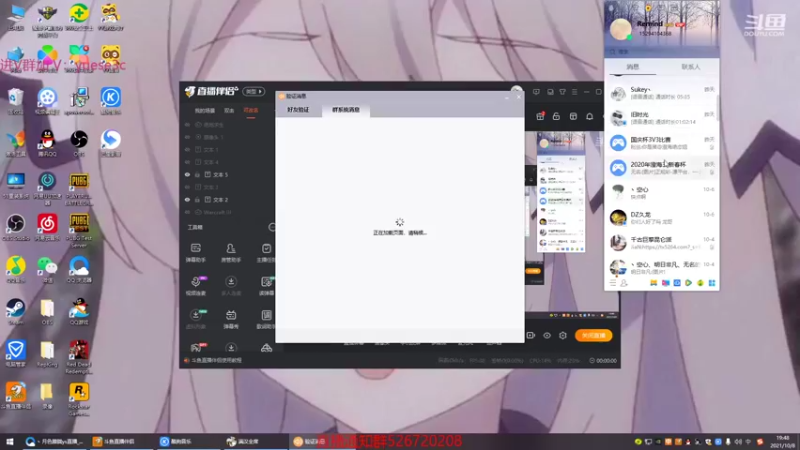Toggle the lock on 文本 5 source
Screen dimensions: 800x450
pyautogui.click(x=197, y=174)
